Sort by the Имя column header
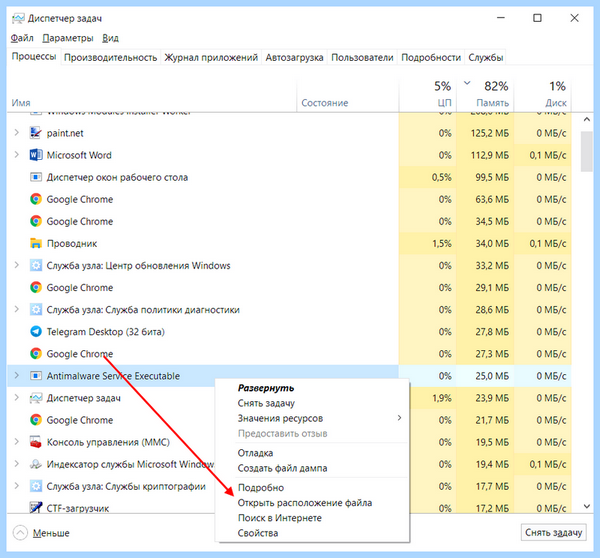Image resolution: width=600 pixels, height=558 pixels. pyautogui.click(x=152, y=96)
